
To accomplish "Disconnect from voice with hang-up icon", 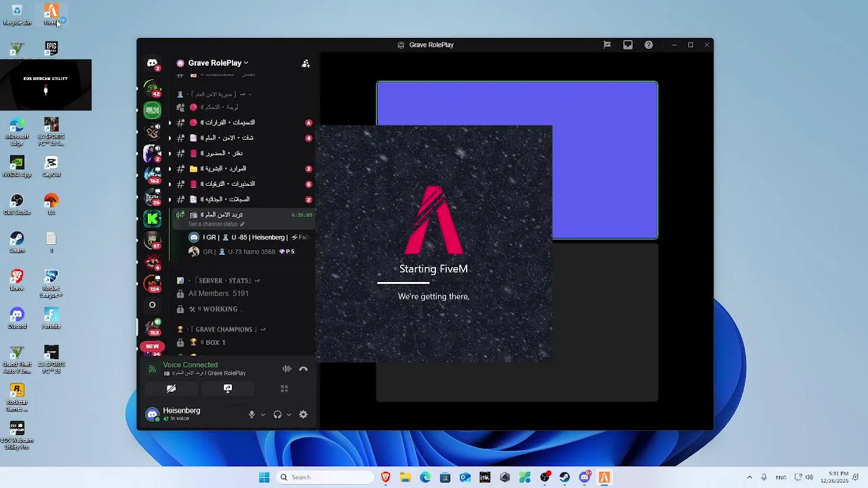I will click(x=303, y=369).
